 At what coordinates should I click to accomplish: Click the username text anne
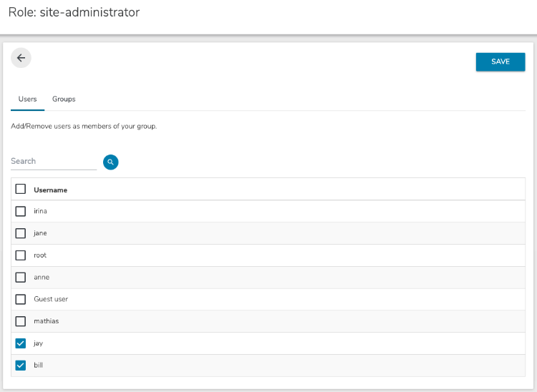[x=42, y=278]
